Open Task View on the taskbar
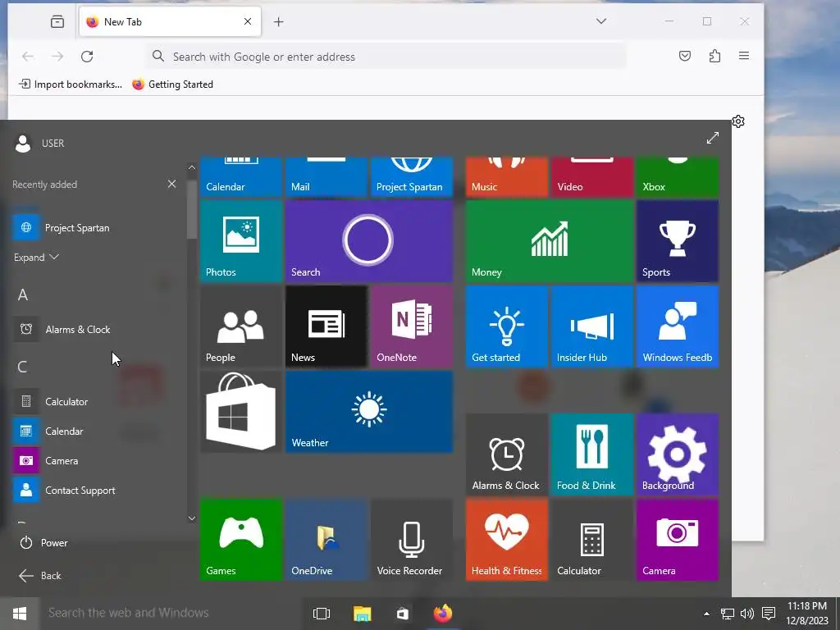 [322, 614]
